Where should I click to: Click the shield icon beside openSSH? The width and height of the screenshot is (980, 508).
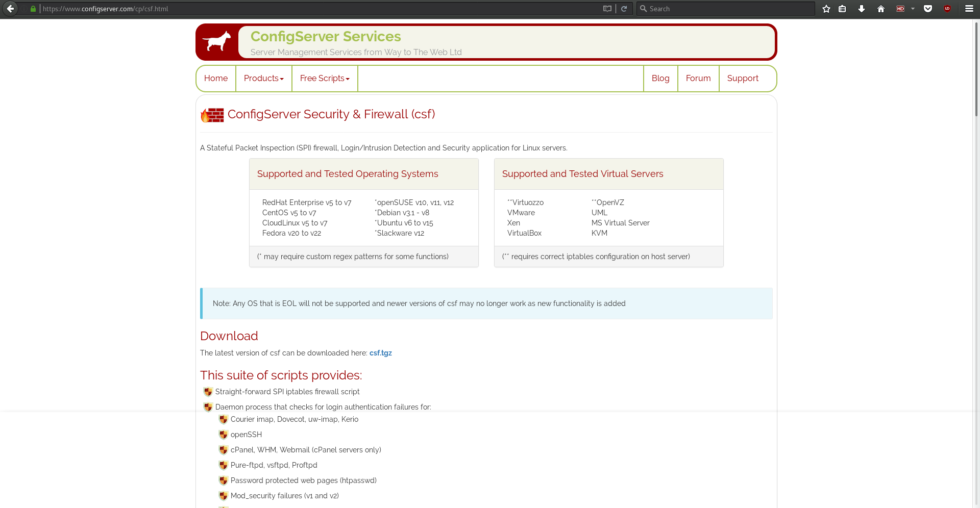click(x=223, y=435)
